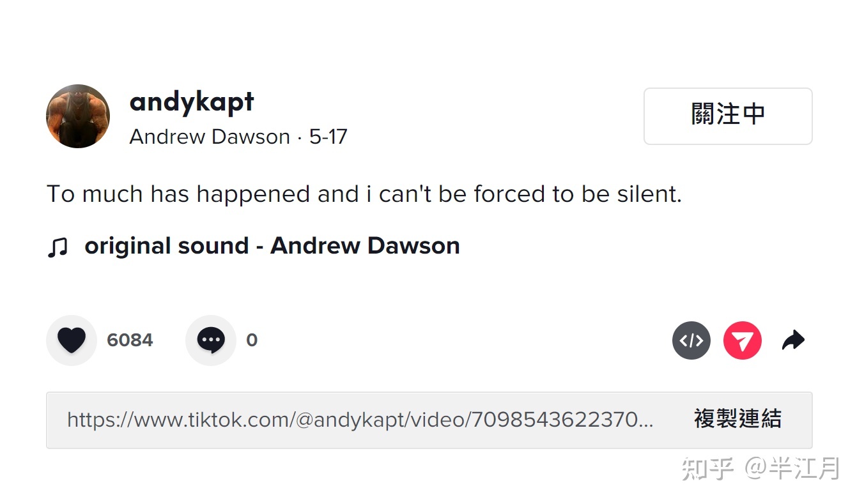The height and width of the screenshot is (504, 864).
Task: Click the 5-17 post date
Action: click(x=328, y=137)
